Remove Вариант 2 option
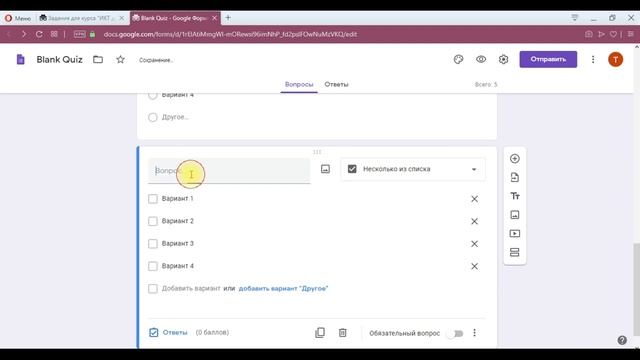 (474, 221)
